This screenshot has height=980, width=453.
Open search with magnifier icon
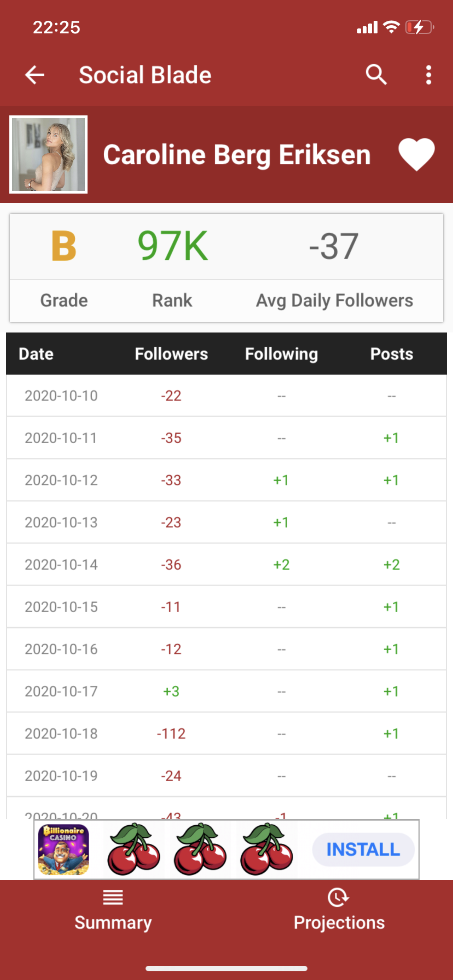tap(376, 74)
